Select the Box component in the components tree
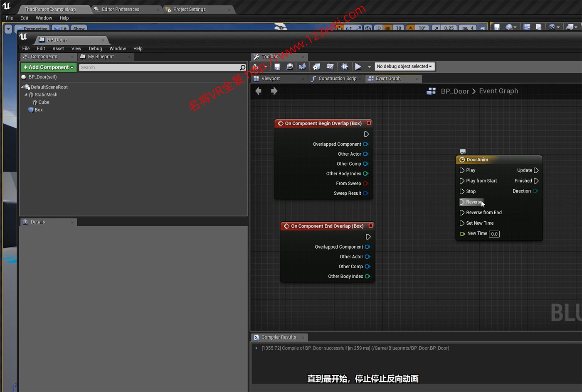The image size is (582, 392). 39,110
